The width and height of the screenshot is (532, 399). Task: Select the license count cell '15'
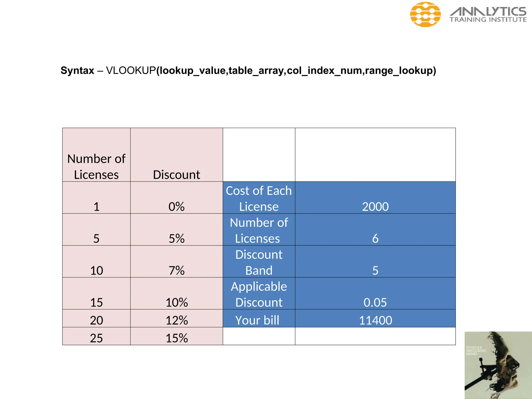click(x=96, y=294)
